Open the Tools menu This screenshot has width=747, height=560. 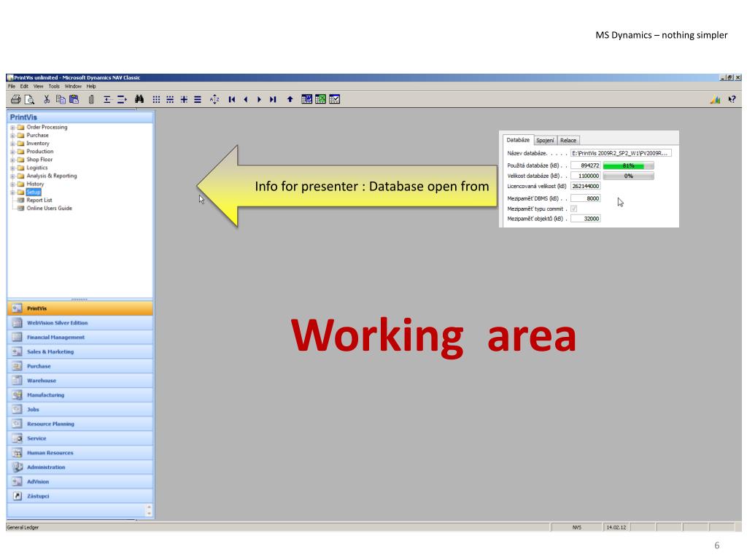click(54, 86)
